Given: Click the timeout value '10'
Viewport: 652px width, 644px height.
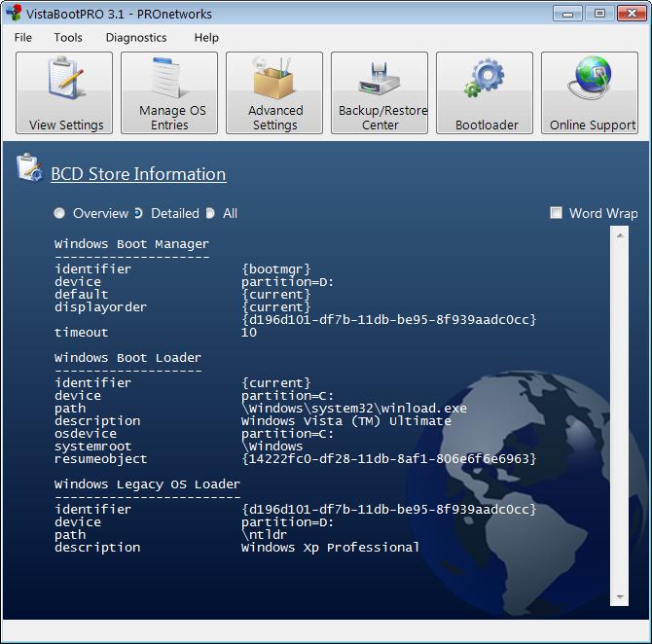Looking at the screenshot, I should point(249,333).
